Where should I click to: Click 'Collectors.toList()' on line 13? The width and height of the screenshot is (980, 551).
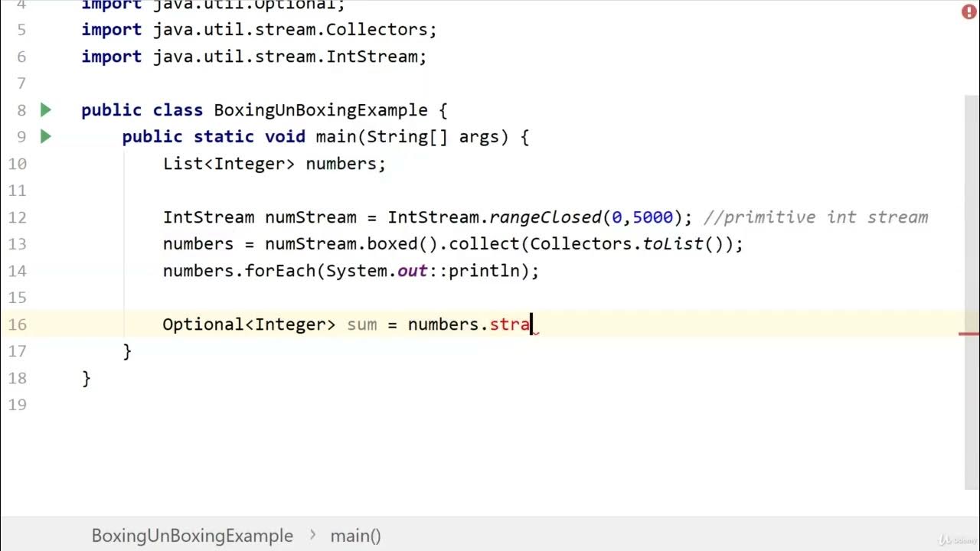(x=631, y=244)
